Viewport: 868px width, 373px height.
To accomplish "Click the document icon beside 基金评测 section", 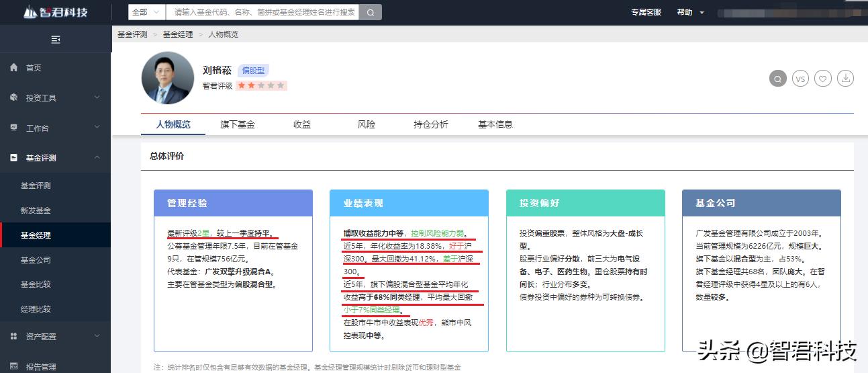I will tap(14, 158).
